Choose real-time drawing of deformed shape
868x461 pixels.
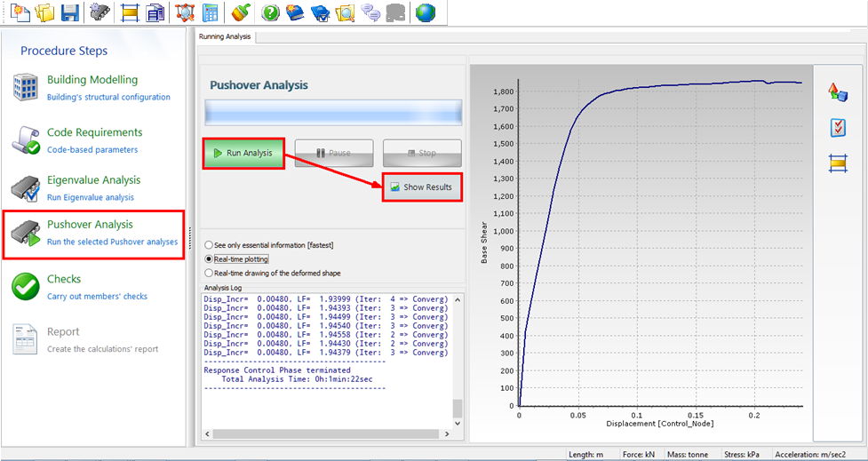pos(209,273)
